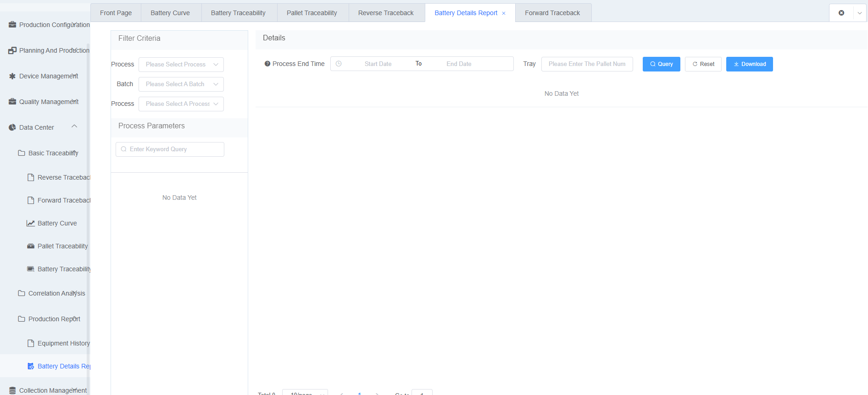Collapse the Data Center menu
The height and width of the screenshot is (395, 868).
coord(74,126)
